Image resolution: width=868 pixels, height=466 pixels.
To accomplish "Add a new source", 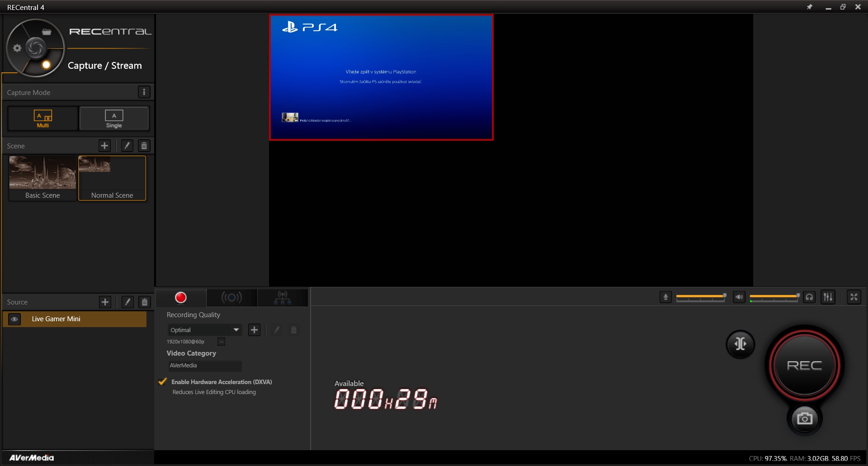I will tap(105, 302).
